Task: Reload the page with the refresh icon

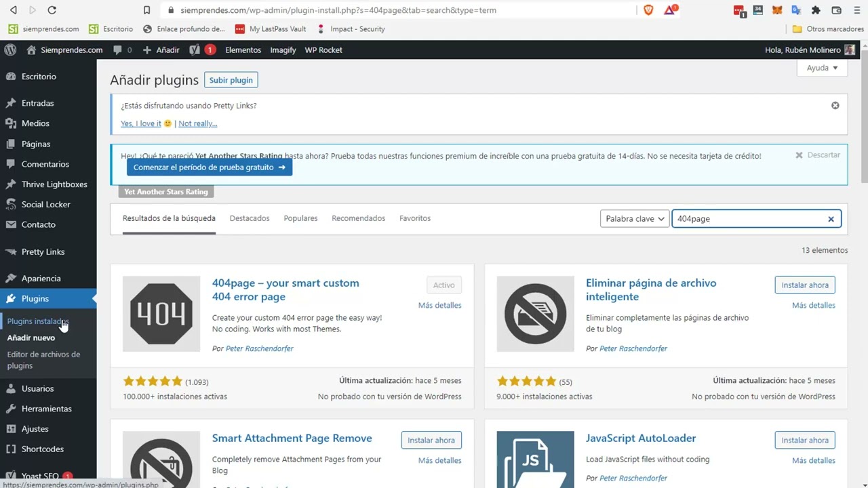Action: 52,10
